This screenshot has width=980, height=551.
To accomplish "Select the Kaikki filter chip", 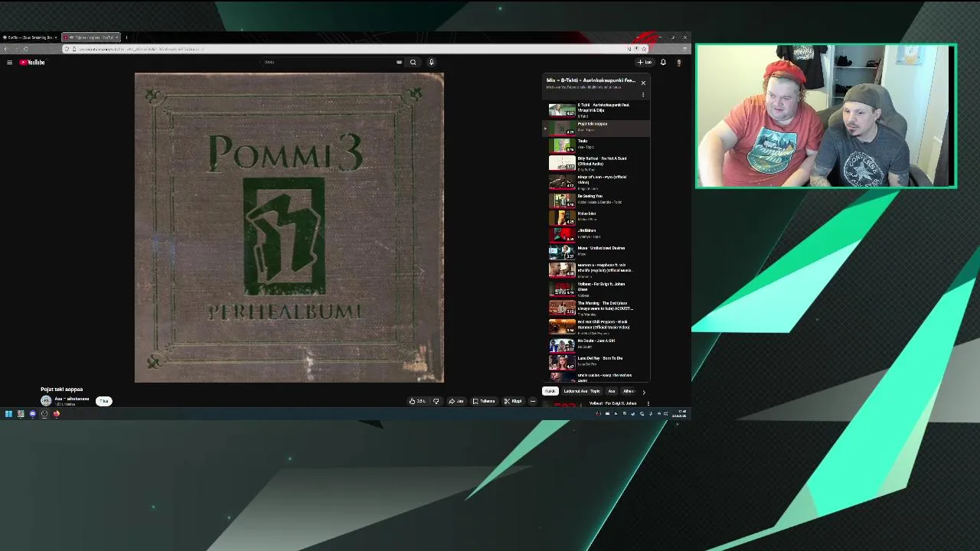I will point(550,391).
